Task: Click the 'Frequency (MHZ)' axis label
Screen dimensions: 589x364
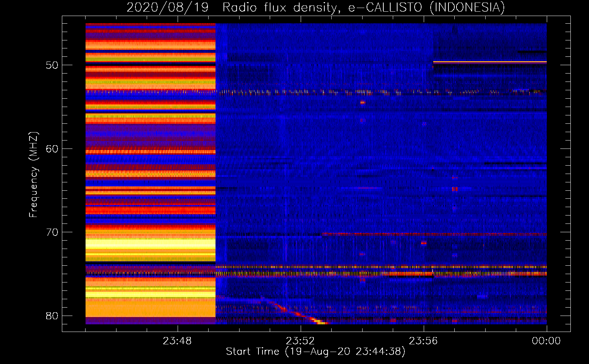Action: point(33,175)
